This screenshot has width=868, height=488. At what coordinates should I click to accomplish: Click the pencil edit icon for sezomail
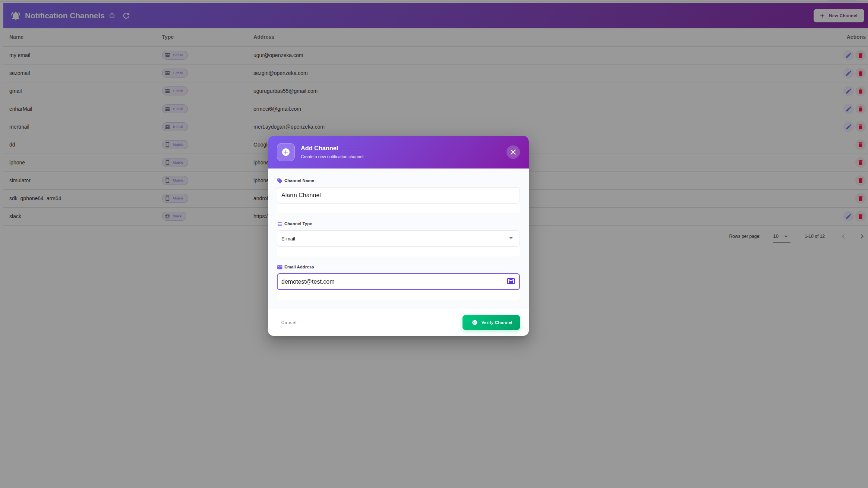click(x=849, y=73)
